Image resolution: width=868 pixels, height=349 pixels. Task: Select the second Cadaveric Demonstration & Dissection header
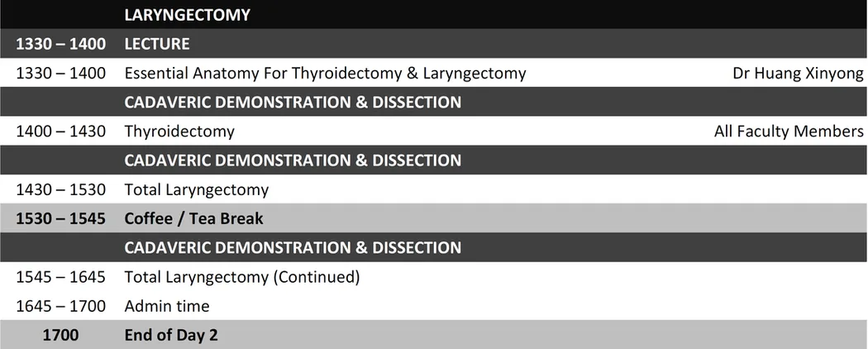(x=293, y=160)
